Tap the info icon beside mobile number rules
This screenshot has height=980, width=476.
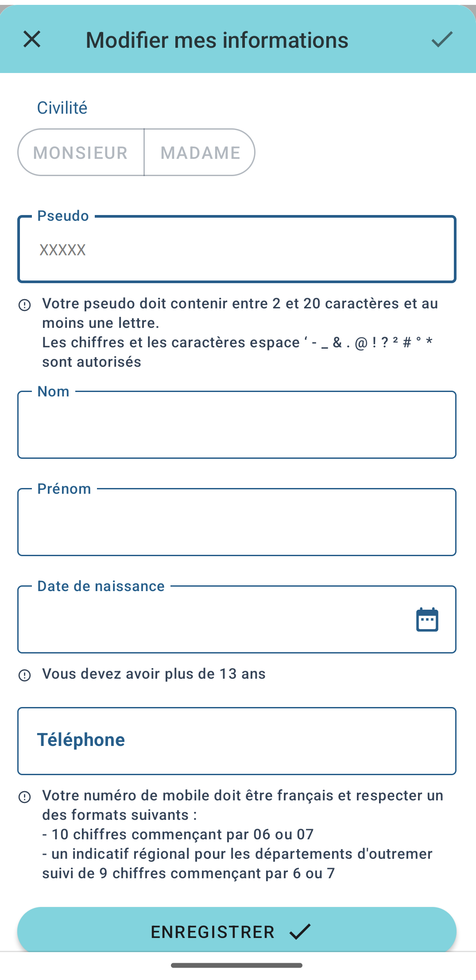(x=25, y=797)
